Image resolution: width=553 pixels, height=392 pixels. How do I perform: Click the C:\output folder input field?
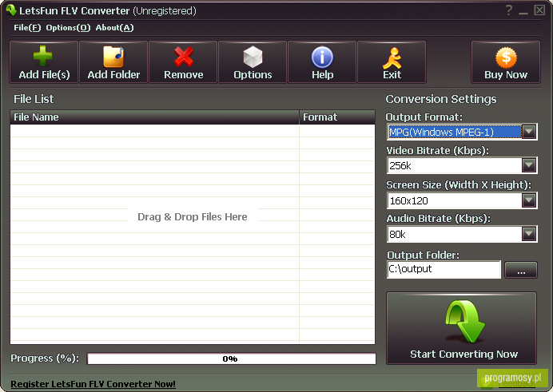point(444,269)
